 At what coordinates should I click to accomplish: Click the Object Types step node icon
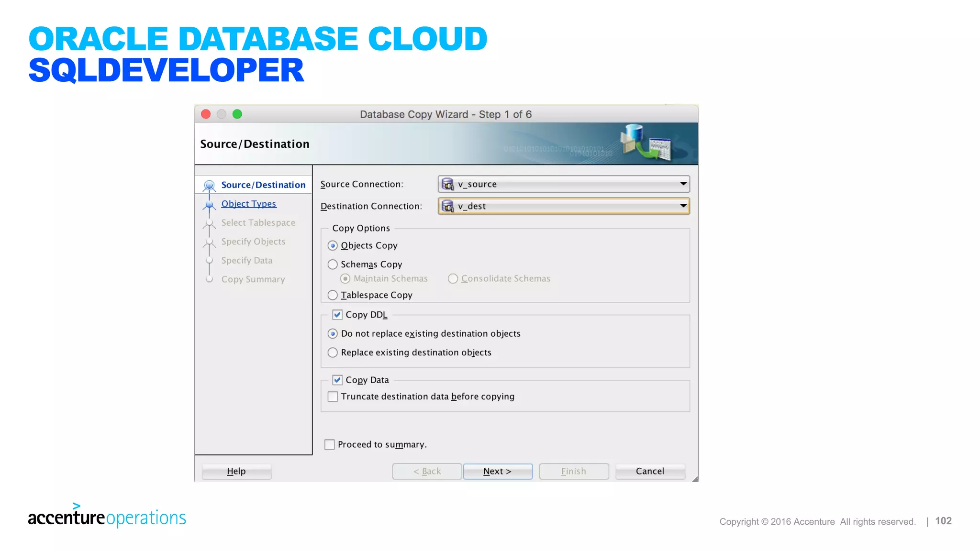click(209, 205)
